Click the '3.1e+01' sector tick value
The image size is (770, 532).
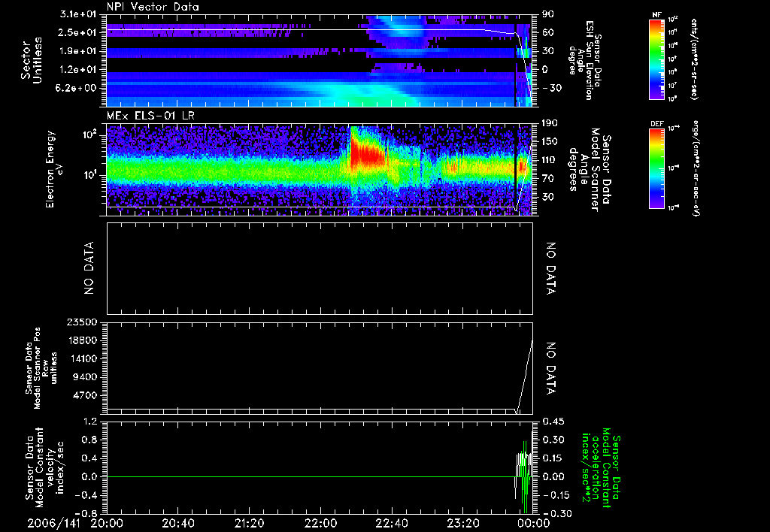coord(77,14)
